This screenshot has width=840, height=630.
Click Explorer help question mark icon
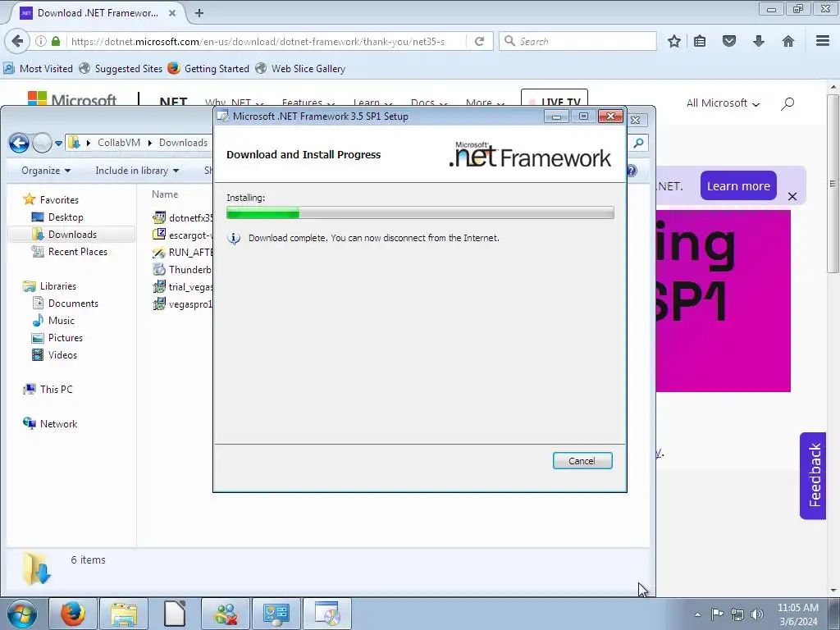(632, 171)
